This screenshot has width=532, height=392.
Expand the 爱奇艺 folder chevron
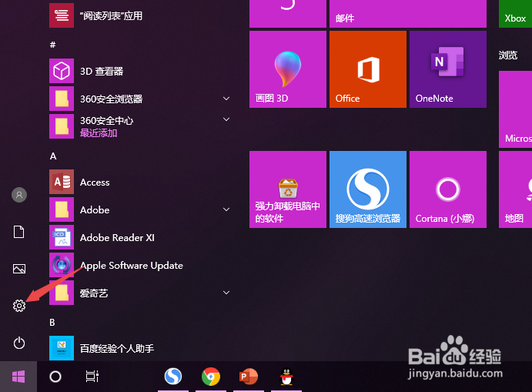pyautogui.click(x=226, y=292)
